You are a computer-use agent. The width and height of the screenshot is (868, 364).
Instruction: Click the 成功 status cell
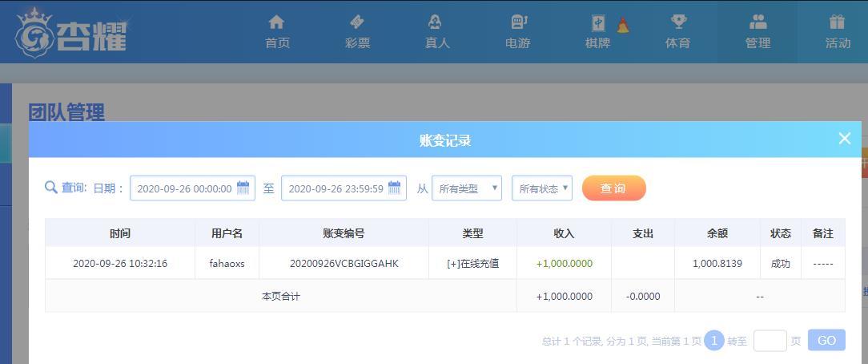tap(781, 263)
